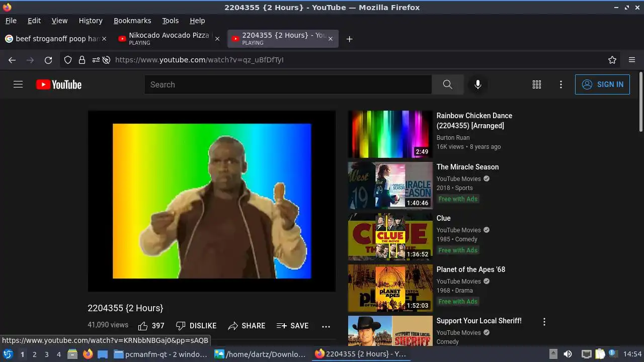
Task: Open the YouTube apps grid icon
Action: point(537,84)
